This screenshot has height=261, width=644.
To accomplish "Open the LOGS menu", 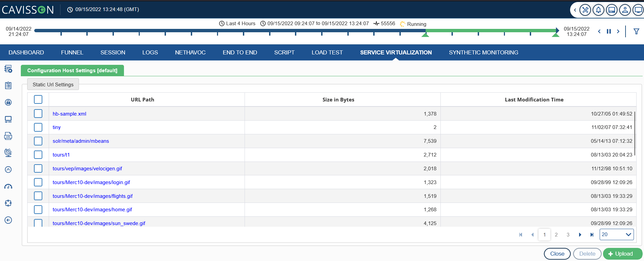I will click(150, 52).
